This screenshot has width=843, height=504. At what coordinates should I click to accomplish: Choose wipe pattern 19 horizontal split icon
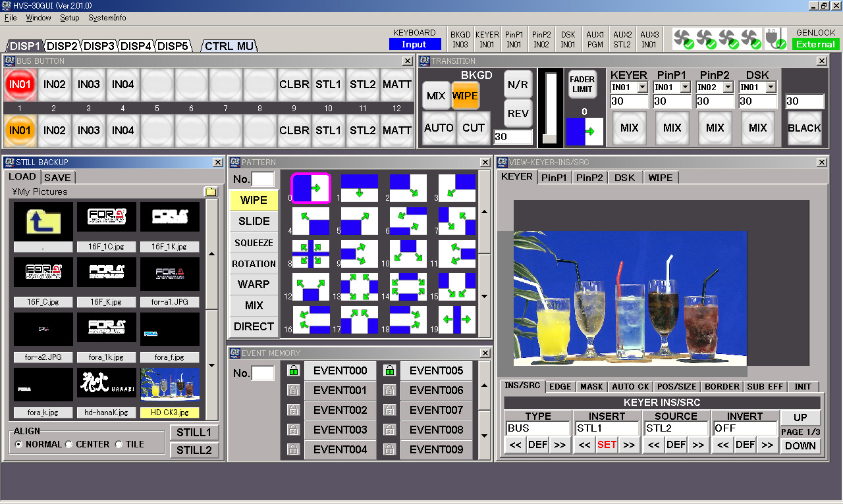[457, 319]
